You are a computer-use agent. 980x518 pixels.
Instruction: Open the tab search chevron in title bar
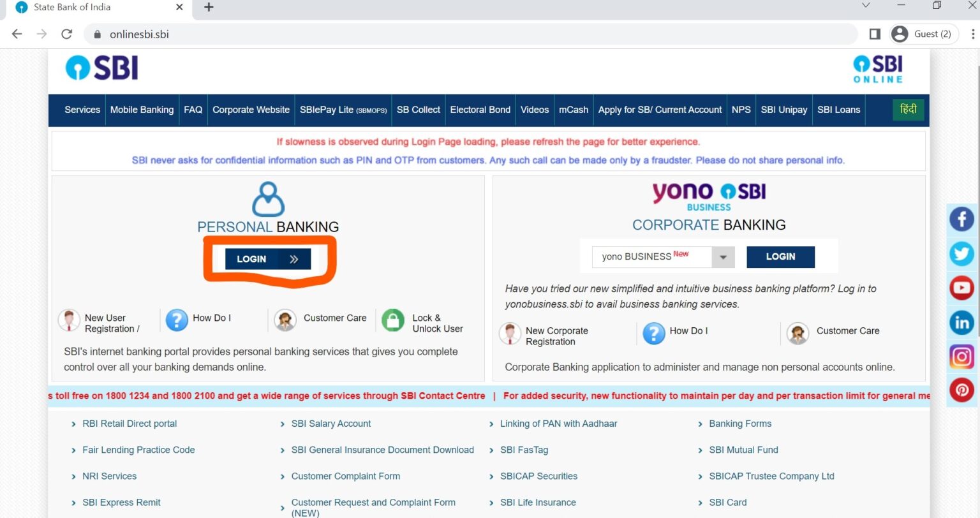click(866, 5)
